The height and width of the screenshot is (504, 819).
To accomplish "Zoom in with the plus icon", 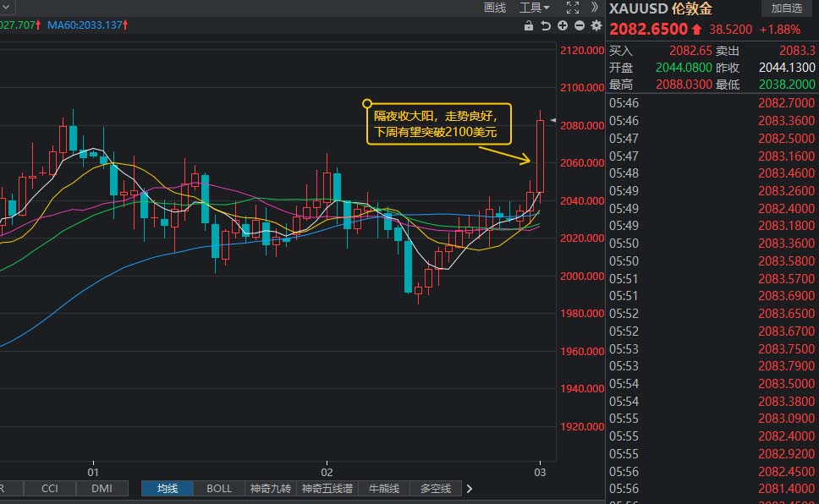I will [563, 25].
